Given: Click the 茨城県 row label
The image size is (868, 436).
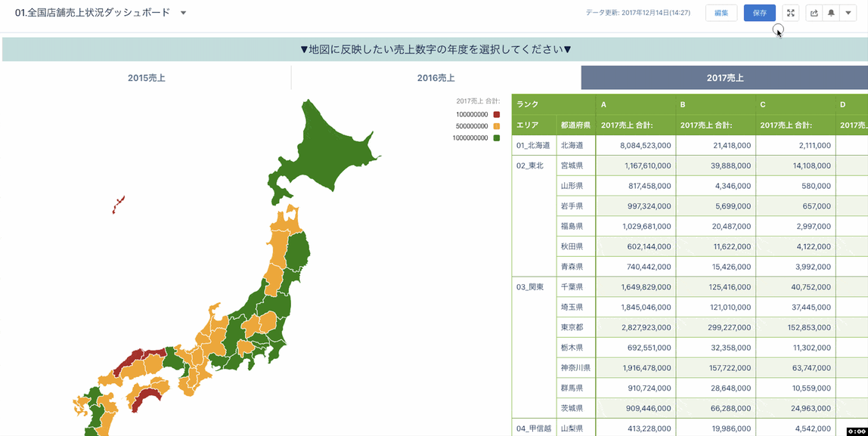Looking at the screenshot, I should (575, 408).
